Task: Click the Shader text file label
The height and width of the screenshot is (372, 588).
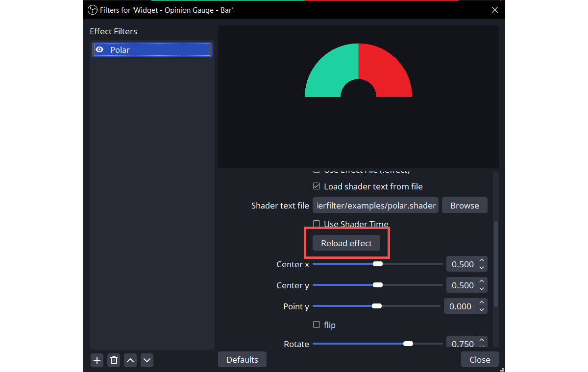Action: coord(280,206)
